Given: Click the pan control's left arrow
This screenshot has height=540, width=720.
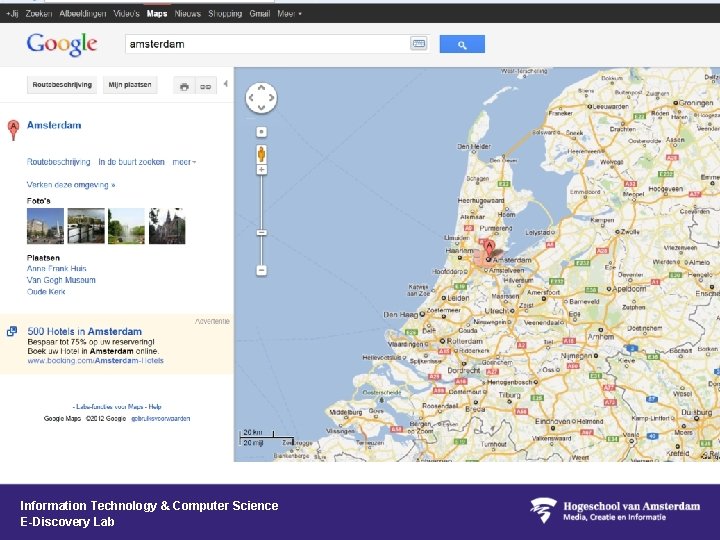Looking at the screenshot, I should tap(251, 98).
